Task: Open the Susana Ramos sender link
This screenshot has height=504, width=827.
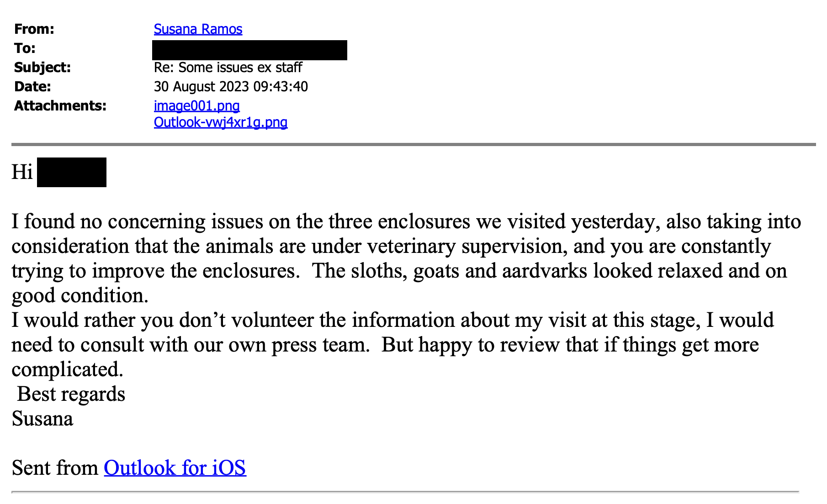Action: (198, 29)
